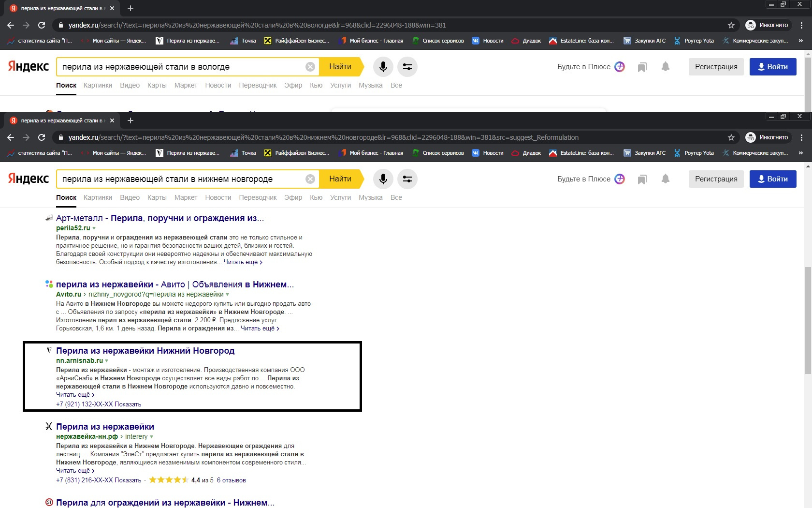The width and height of the screenshot is (812, 508).
Task: Click the microphone voice search icon in the Nizhny Novgorod window
Action: 383,179
